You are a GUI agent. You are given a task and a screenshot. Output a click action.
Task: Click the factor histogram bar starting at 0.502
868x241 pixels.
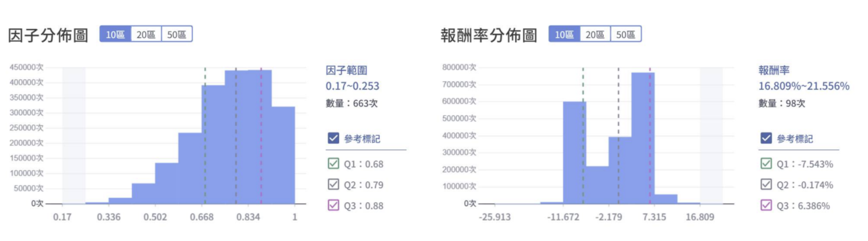(167, 183)
